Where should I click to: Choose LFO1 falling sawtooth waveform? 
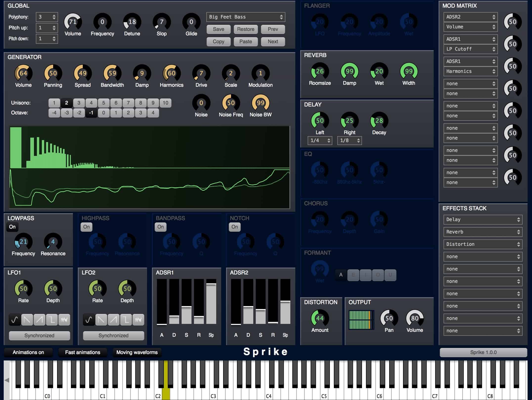click(27, 320)
